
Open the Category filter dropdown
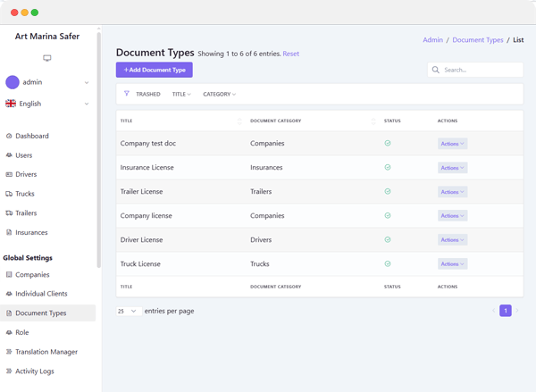click(x=219, y=94)
